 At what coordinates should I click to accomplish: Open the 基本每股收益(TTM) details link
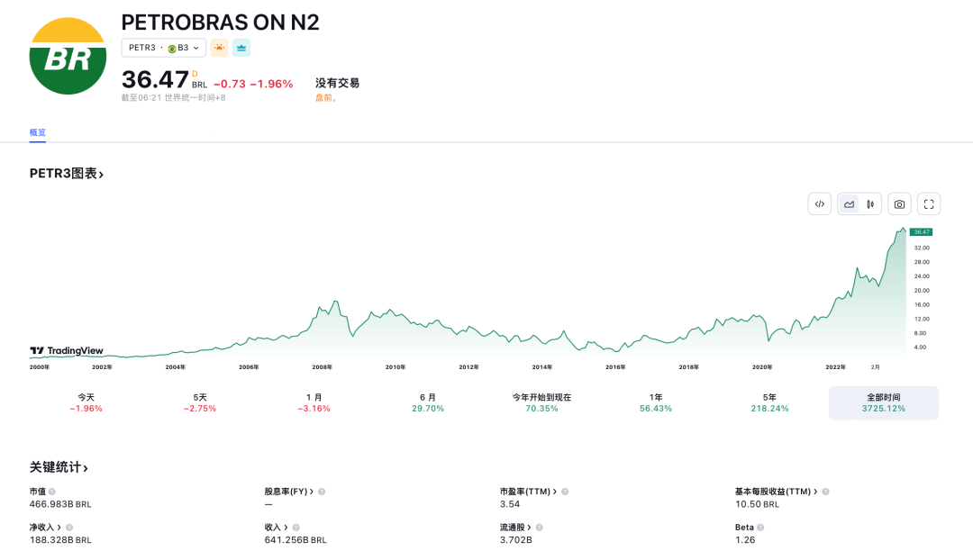pos(777,492)
